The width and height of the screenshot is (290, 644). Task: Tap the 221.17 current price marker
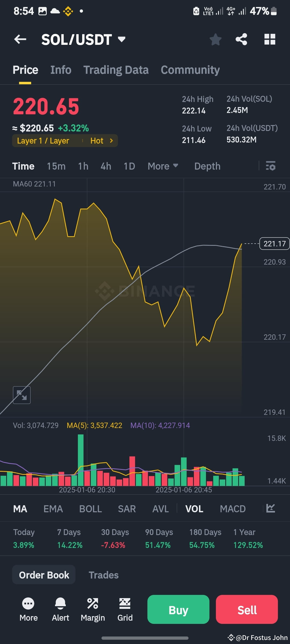tap(274, 244)
